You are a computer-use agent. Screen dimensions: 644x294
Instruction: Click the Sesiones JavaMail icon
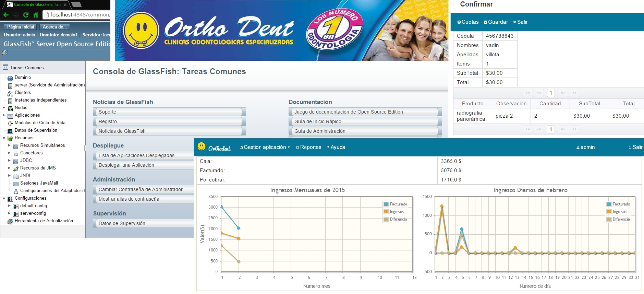16,184
